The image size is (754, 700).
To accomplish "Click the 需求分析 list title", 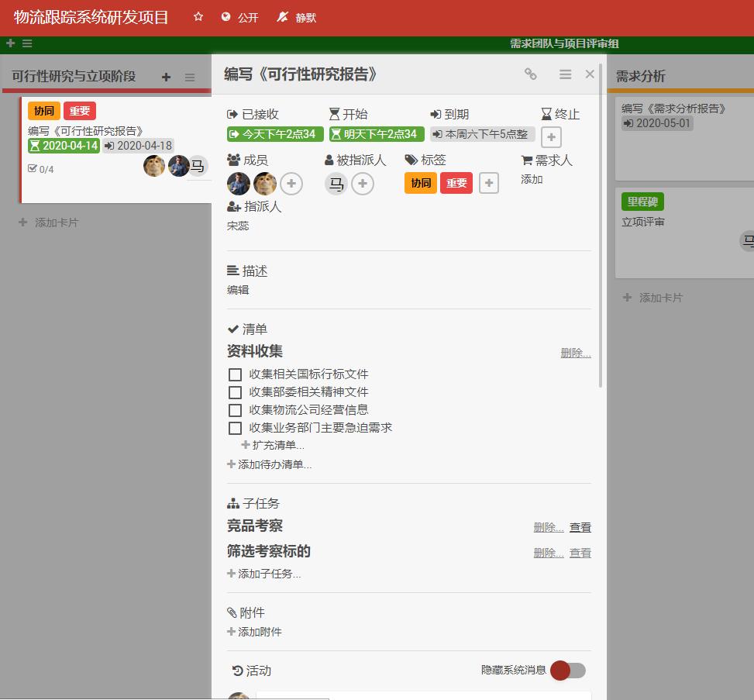I will [641, 76].
